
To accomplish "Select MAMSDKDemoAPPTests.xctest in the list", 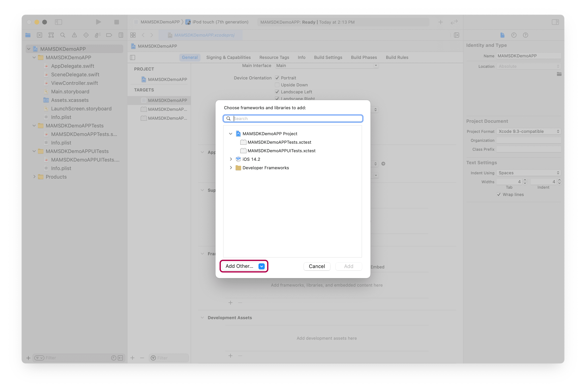I will pos(279,142).
